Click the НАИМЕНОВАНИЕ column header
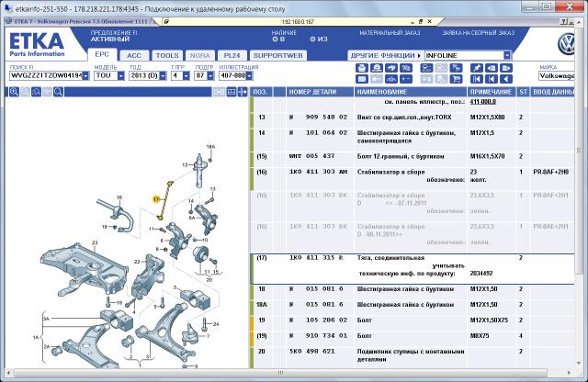 (411, 92)
